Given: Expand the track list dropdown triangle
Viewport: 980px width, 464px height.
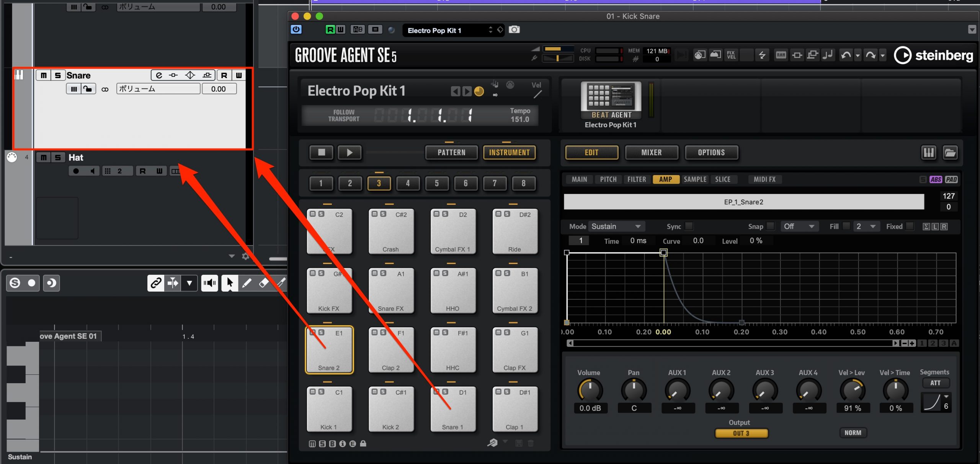Looking at the screenshot, I should tap(232, 256).
